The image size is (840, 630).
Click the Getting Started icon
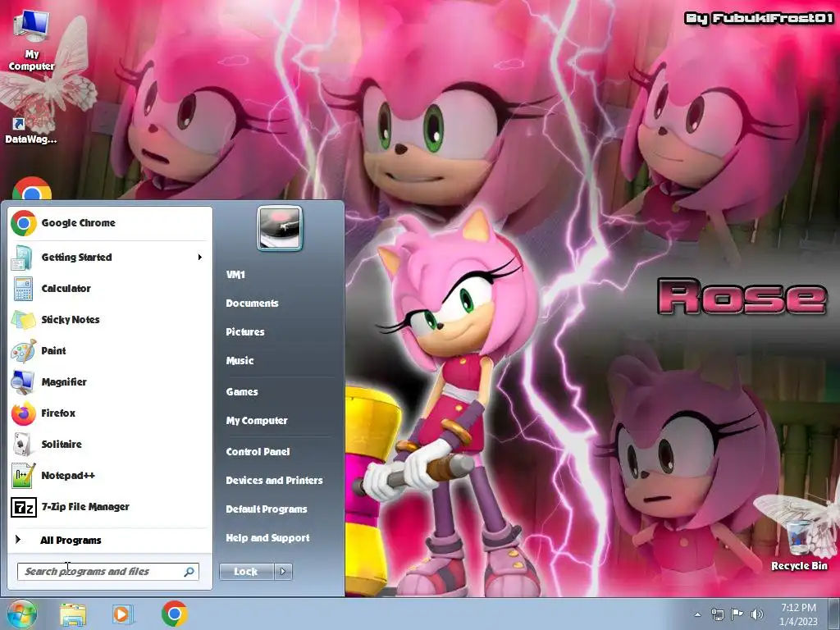[24, 257]
